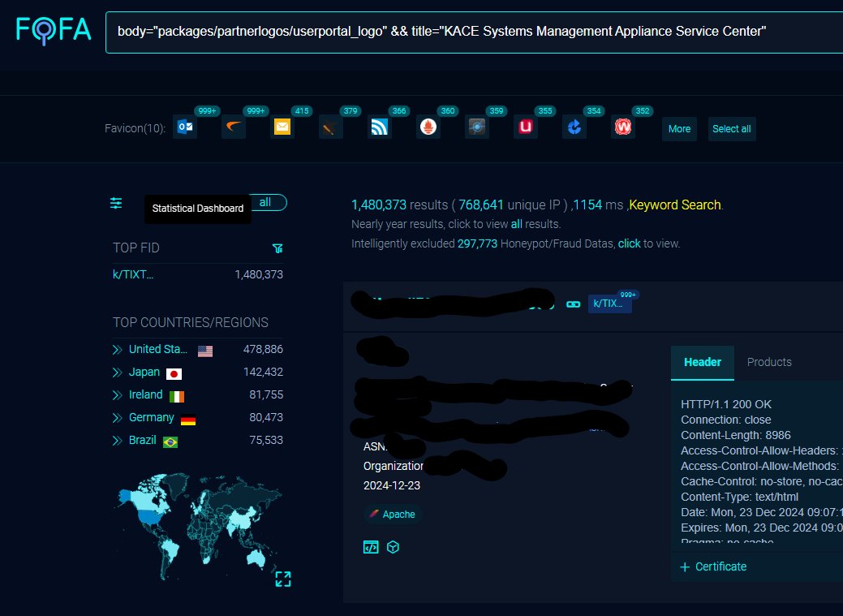Click the Brazil country link

tap(142, 440)
